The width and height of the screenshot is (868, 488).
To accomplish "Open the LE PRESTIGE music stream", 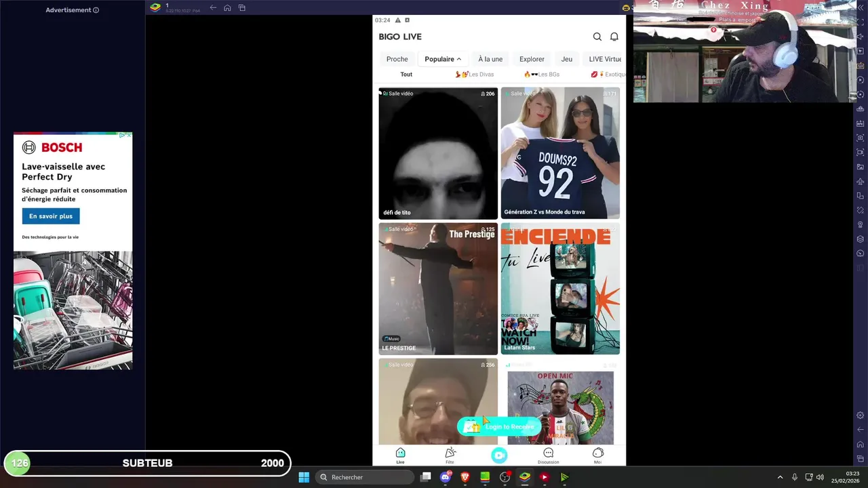I will (x=438, y=289).
